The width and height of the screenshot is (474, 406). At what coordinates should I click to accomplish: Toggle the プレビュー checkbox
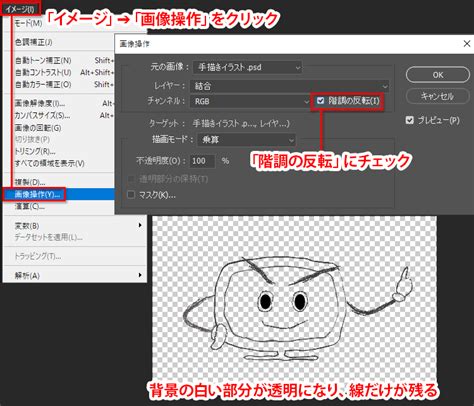click(x=410, y=120)
